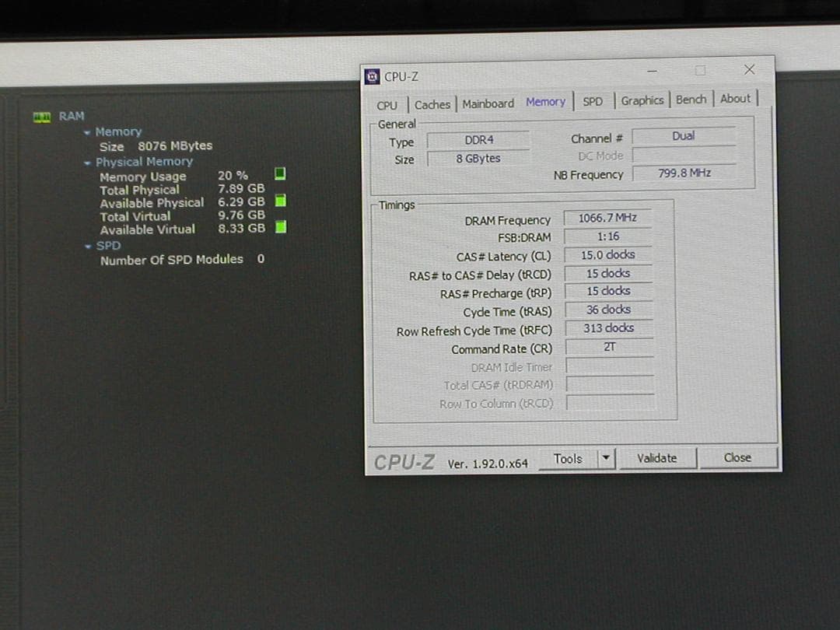Click the RAM chip icon in left panel
The width and height of the screenshot is (840, 630).
pyautogui.click(x=42, y=117)
